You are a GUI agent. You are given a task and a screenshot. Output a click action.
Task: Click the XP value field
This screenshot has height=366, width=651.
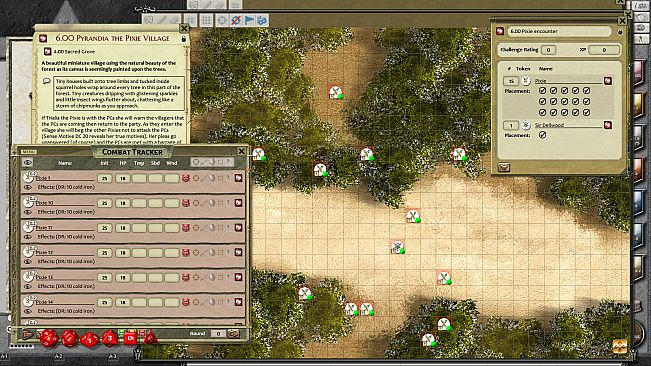click(604, 50)
